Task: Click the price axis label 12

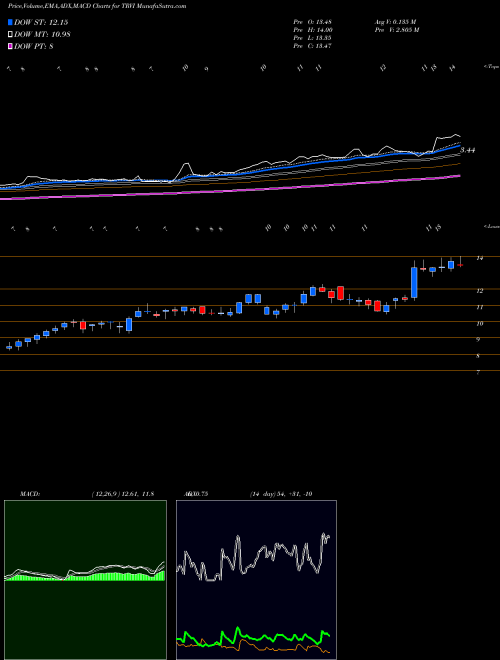Action: (x=479, y=290)
